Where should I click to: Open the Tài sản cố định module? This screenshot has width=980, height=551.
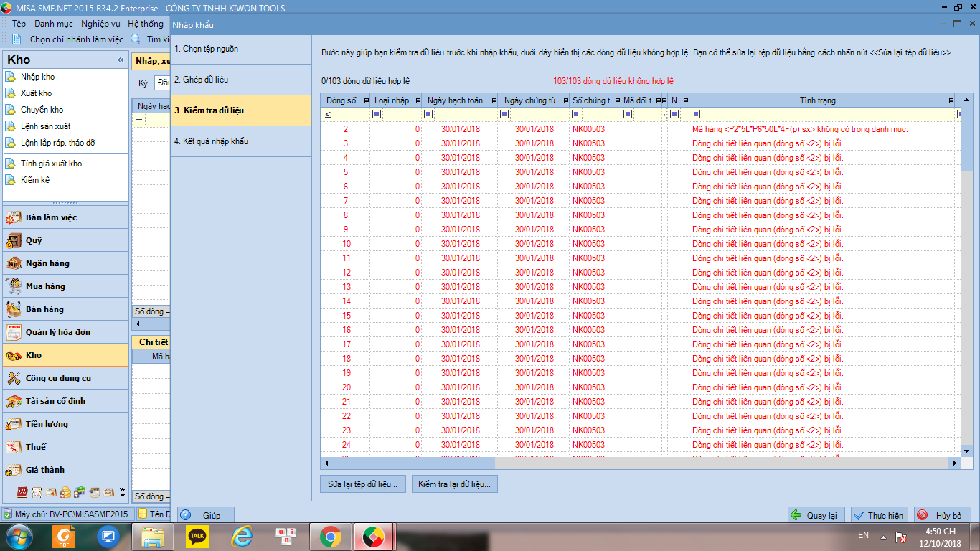click(x=66, y=401)
